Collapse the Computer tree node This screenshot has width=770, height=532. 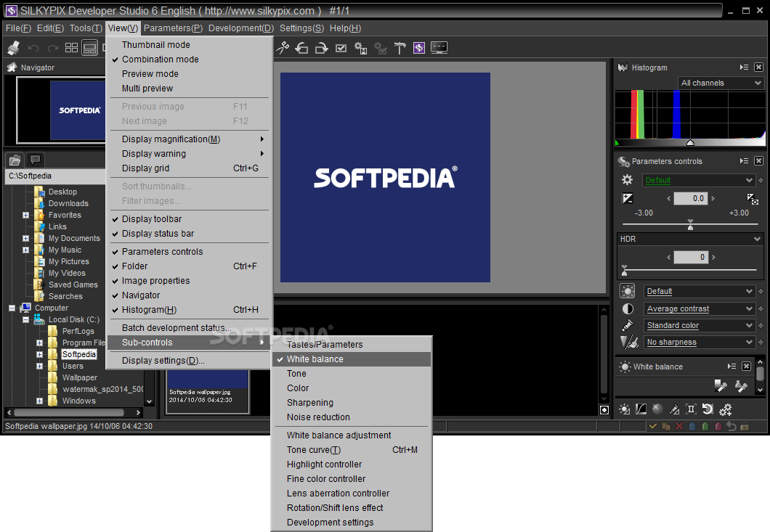click(x=12, y=308)
